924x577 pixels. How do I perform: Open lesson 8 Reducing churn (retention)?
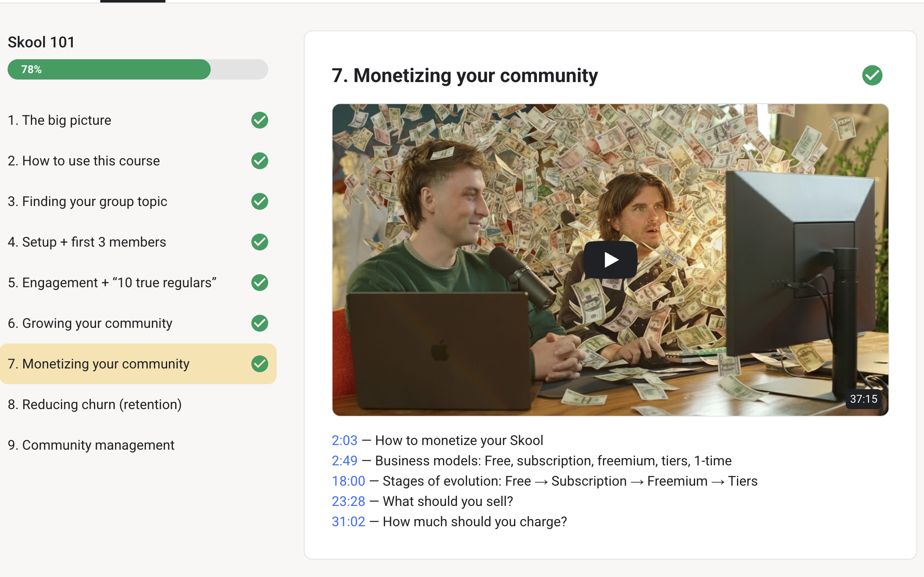tap(95, 404)
